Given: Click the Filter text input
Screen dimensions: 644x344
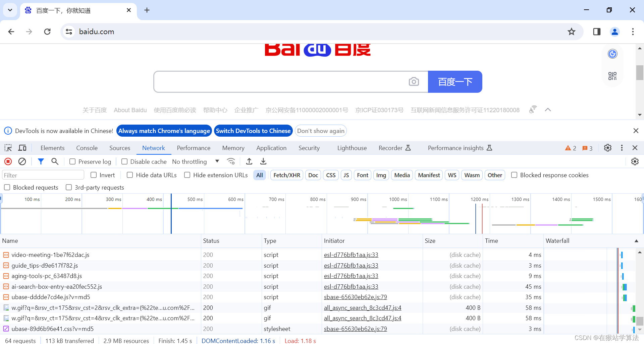Looking at the screenshot, I should pos(43,175).
